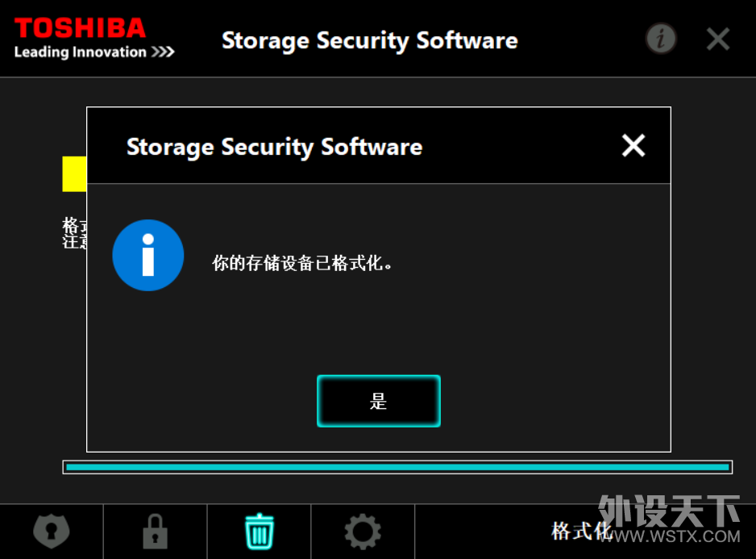Screen dimensions: 756x559
Task: Click the message 你的存储设备已格式化
Action: [x=301, y=263]
